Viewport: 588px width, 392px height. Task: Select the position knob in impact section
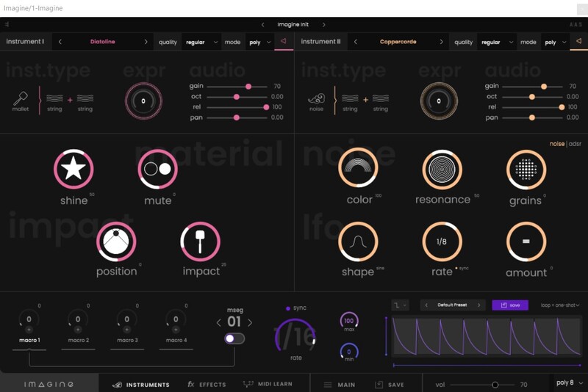[x=116, y=242]
